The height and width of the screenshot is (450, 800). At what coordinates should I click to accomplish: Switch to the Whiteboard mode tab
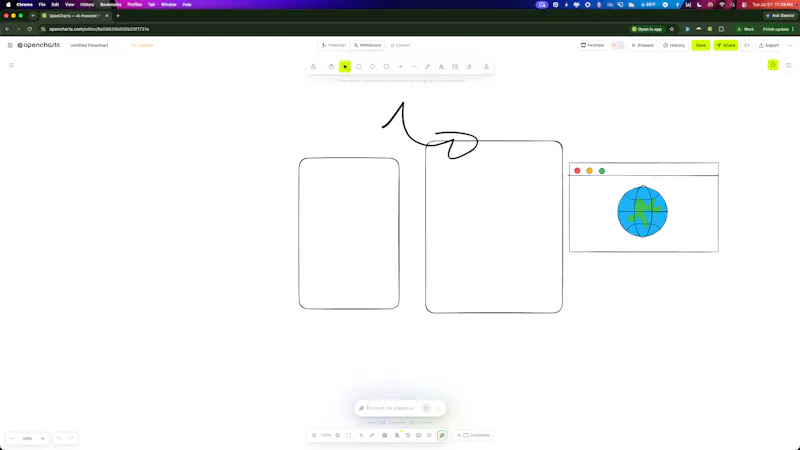click(368, 45)
